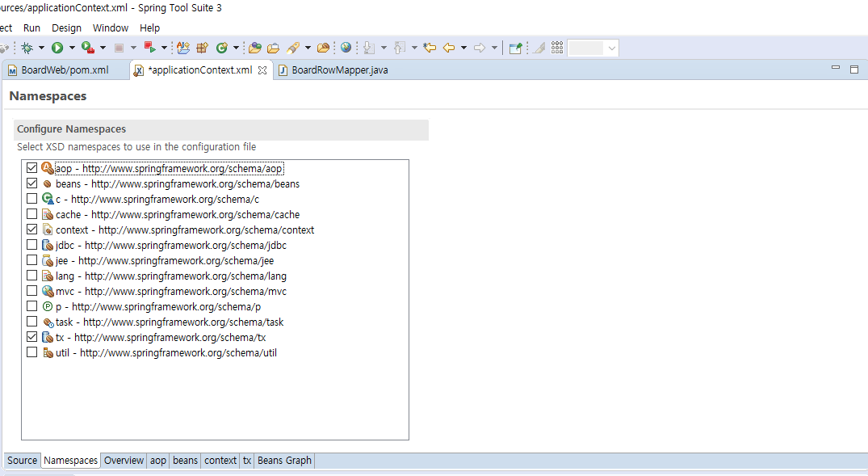The image size is (868, 476).
Task: Check the mvc namespace checkbox
Action: click(32, 290)
